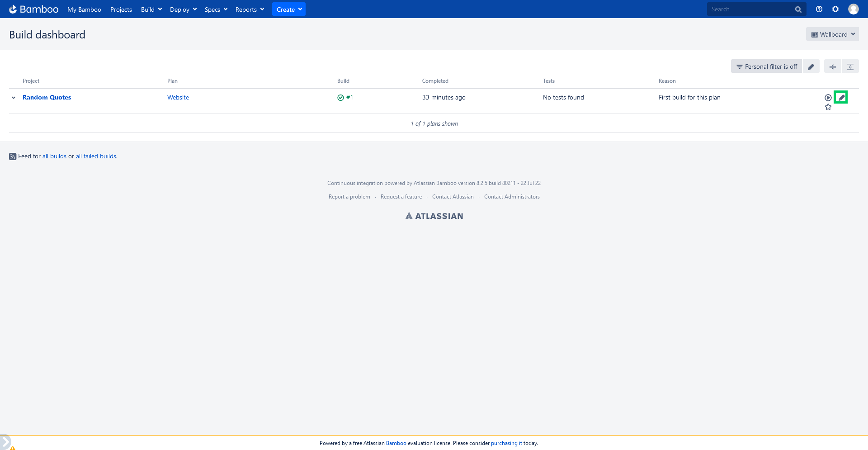Screen dimensions: 868x450
Task: Expand all projects in dashboard
Action: click(850, 66)
